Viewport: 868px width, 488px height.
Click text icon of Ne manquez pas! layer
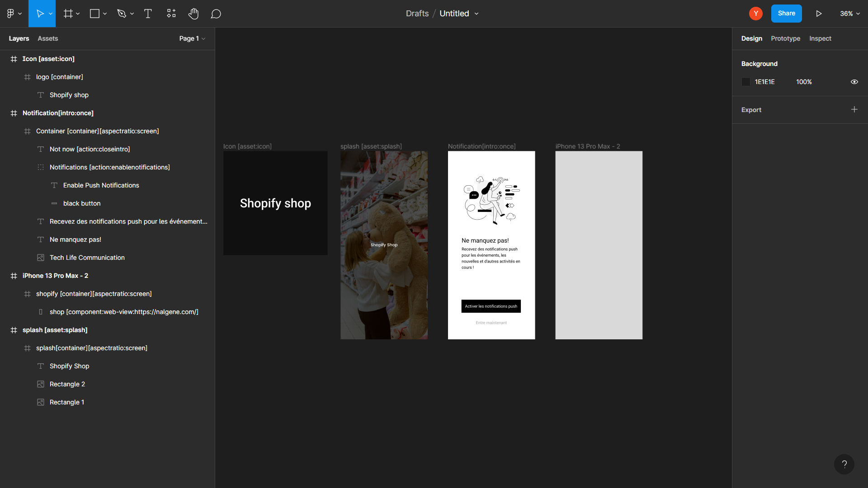pyautogui.click(x=41, y=239)
